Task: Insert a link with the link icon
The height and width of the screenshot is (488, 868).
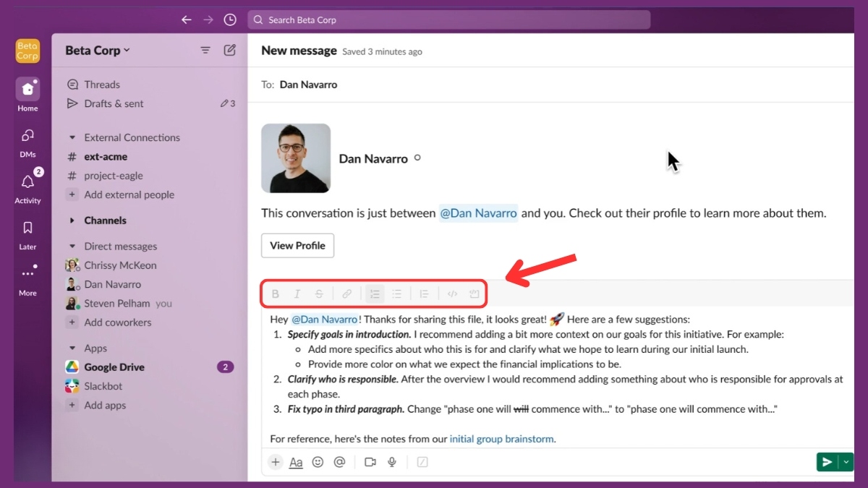Action: pos(347,294)
